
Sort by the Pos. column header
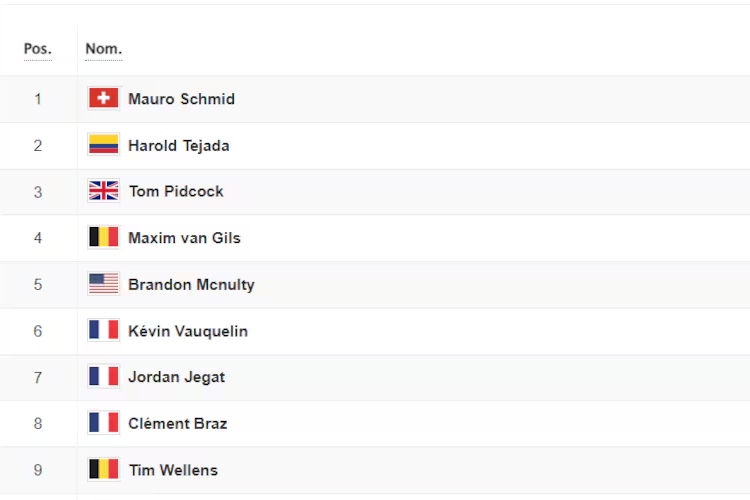(x=38, y=49)
